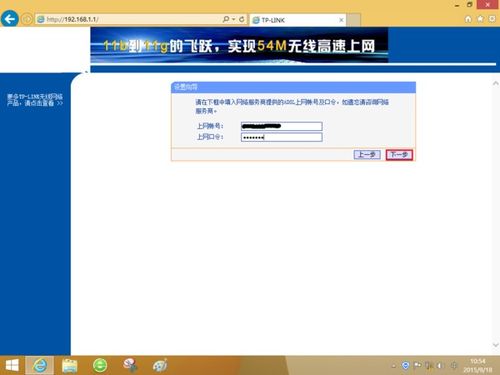Image resolution: width=500 pixels, height=375 pixels.
Task: Close the TP-LINK tab
Action: (x=341, y=20)
